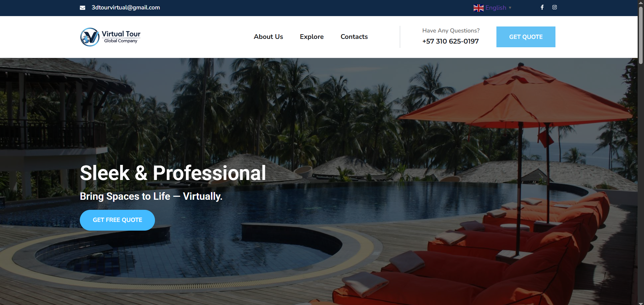Viewport: 644px width, 305px height.
Task: Call the +57 310 625-0197 phone number
Action: [x=450, y=41]
